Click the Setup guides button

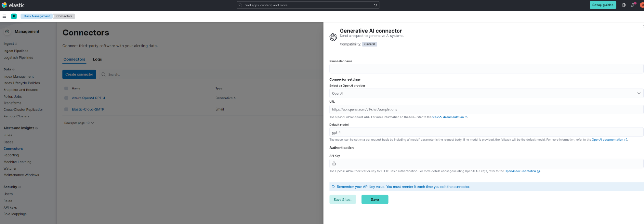point(603,5)
